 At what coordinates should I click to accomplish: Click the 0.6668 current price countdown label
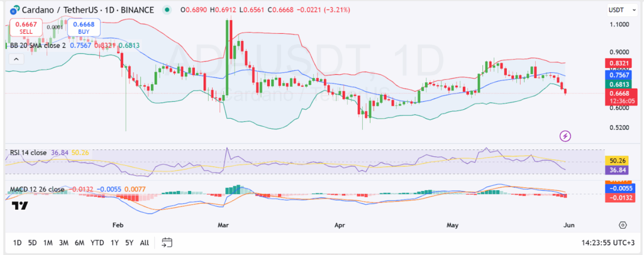point(620,97)
